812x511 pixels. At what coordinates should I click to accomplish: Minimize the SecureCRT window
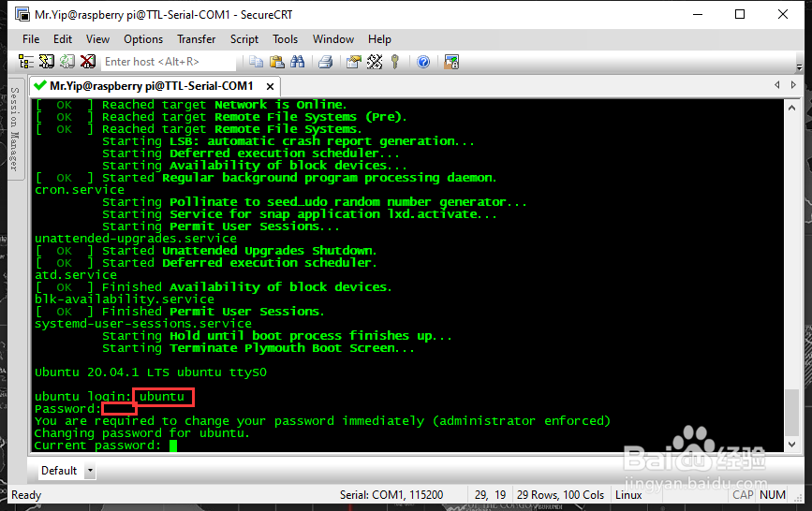click(698, 14)
